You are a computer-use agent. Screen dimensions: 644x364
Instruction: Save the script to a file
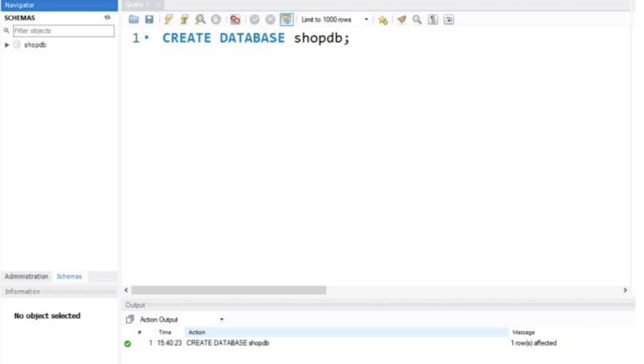[149, 19]
